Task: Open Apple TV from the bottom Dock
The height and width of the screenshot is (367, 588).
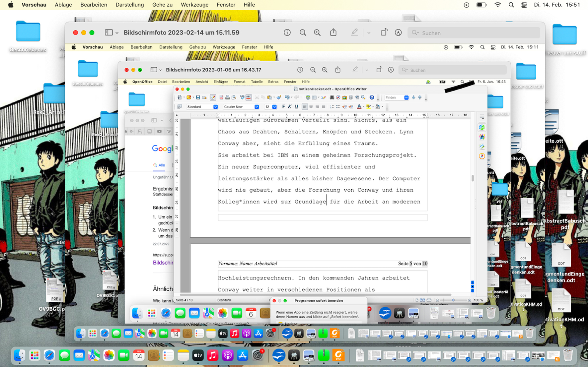Action: (x=198, y=355)
